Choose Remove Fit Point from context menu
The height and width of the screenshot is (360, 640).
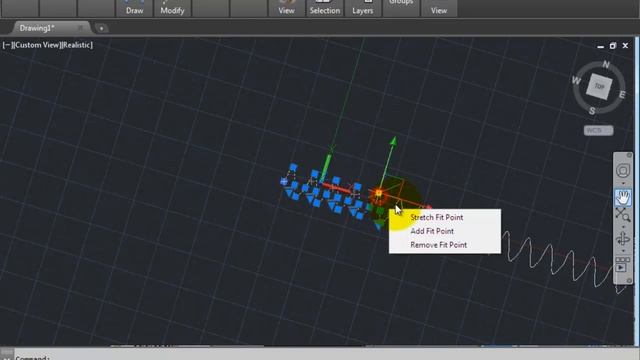click(x=438, y=245)
